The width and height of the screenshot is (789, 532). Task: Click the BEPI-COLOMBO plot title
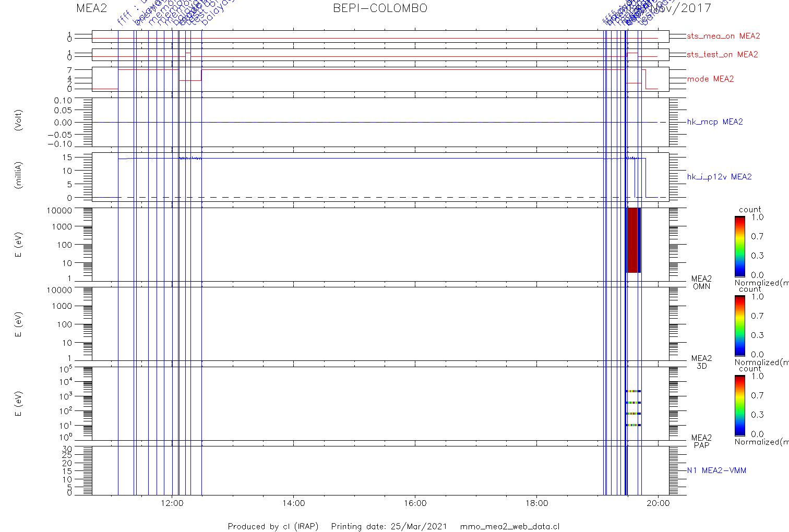click(380, 8)
